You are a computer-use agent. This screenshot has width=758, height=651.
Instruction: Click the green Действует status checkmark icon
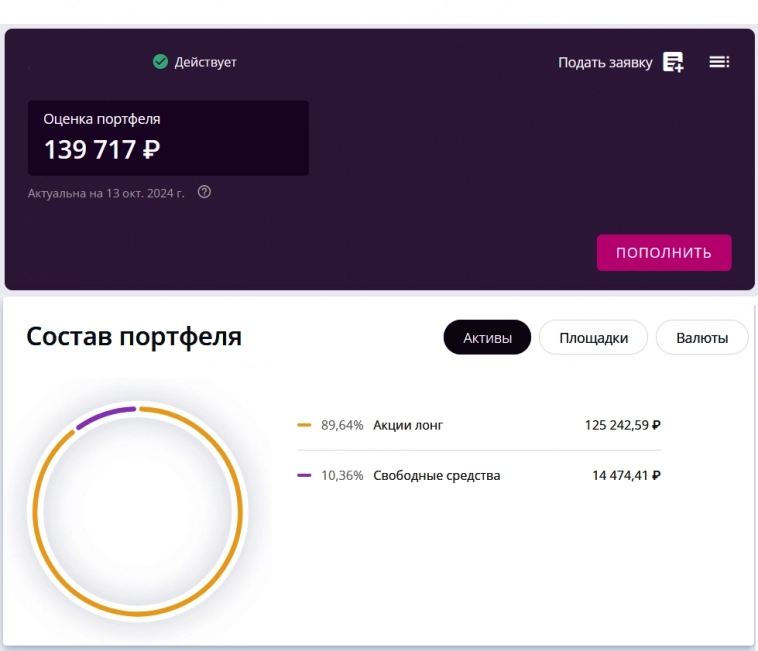[160, 62]
